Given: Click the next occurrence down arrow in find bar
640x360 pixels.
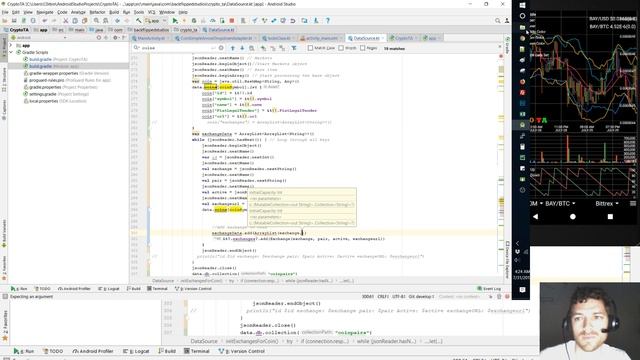Looking at the screenshot, I should [242, 48].
